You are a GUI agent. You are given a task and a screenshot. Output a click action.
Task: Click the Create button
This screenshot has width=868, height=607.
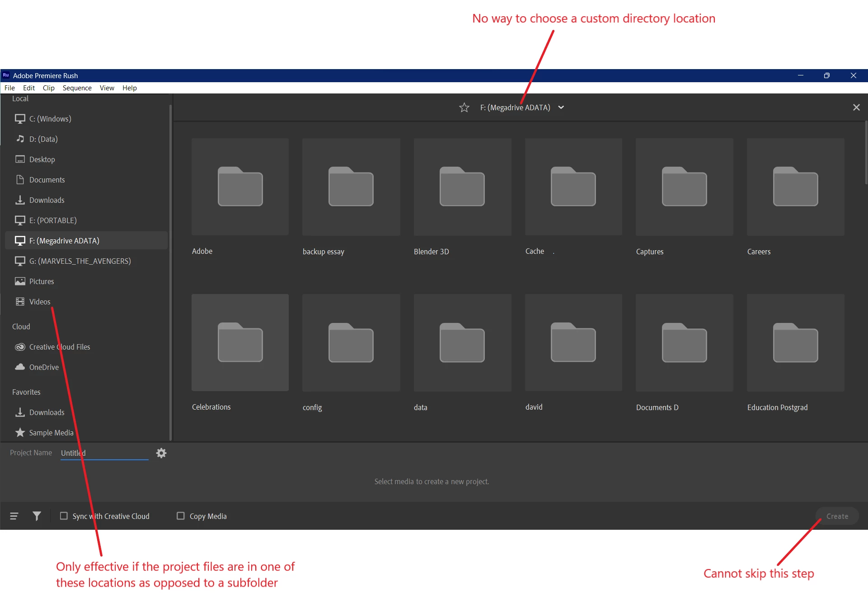tap(837, 516)
